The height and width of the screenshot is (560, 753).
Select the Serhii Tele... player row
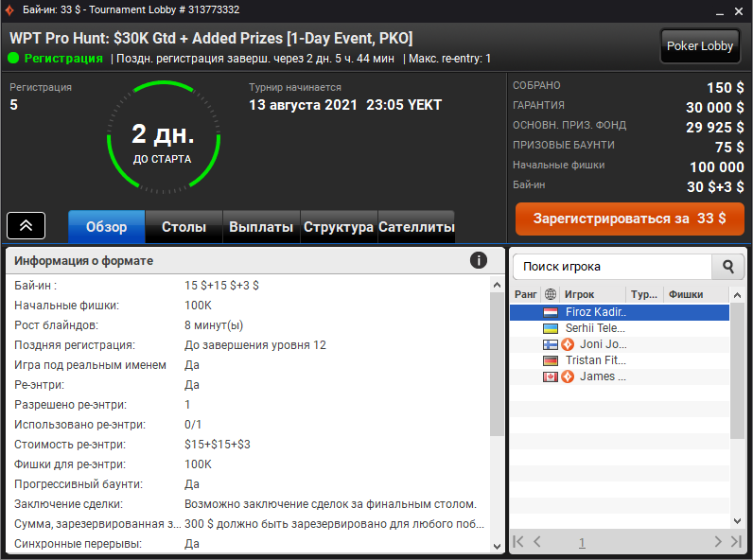click(x=620, y=328)
